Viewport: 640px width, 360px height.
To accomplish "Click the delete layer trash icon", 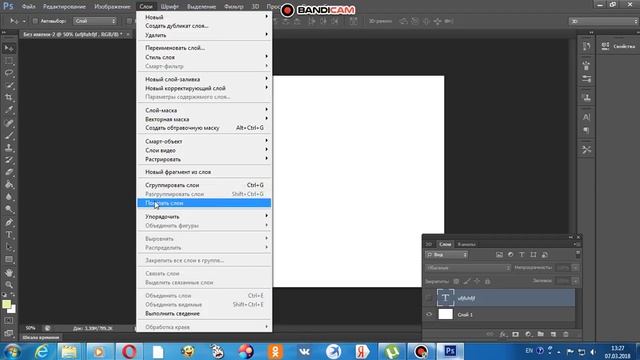I will (566, 334).
